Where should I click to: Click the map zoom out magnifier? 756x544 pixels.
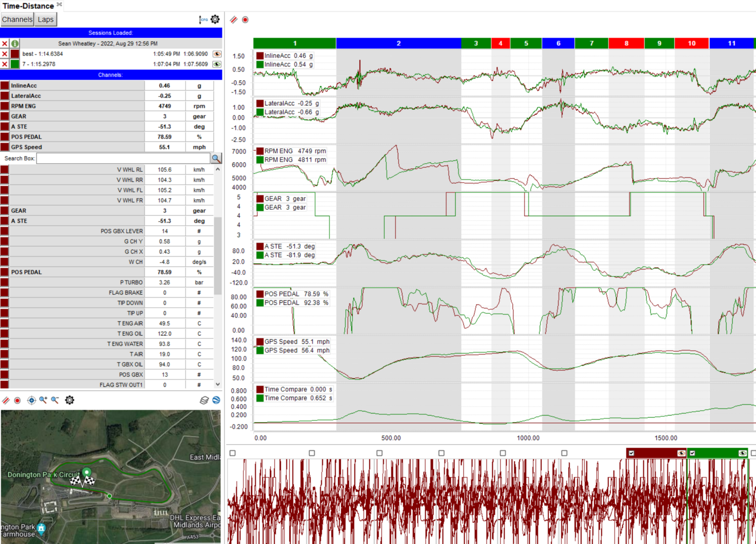coord(55,400)
